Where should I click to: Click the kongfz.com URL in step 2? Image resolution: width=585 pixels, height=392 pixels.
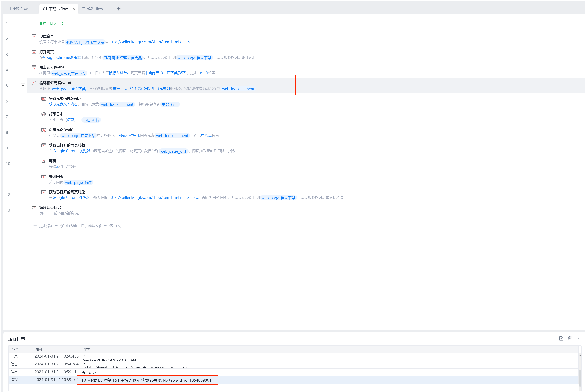[x=153, y=42]
